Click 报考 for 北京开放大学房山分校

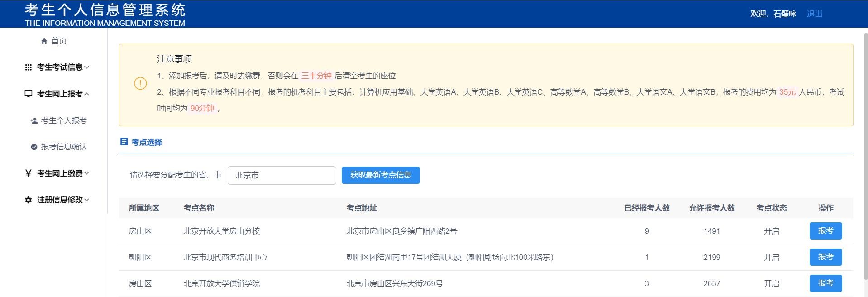pos(825,231)
